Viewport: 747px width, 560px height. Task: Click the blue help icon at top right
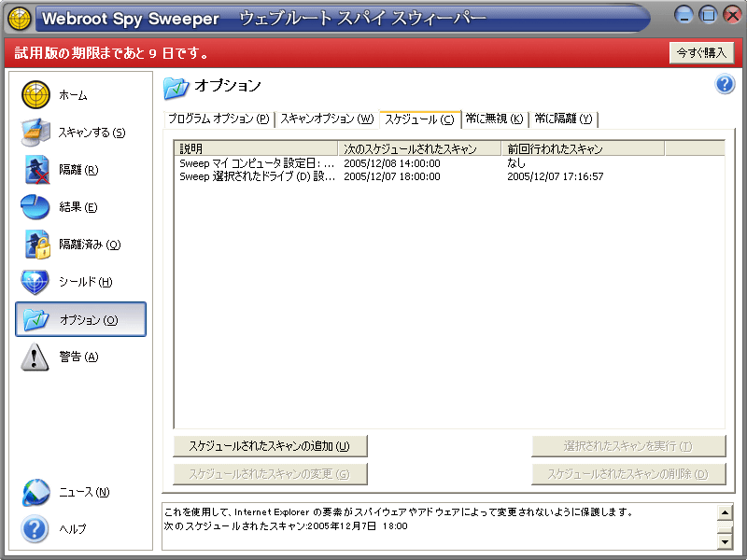point(725,85)
